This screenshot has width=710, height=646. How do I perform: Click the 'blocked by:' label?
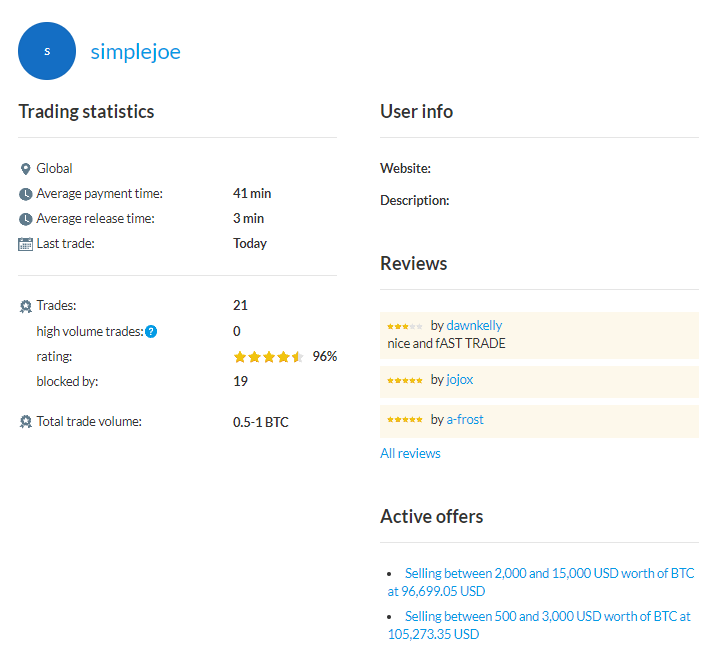click(67, 381)
